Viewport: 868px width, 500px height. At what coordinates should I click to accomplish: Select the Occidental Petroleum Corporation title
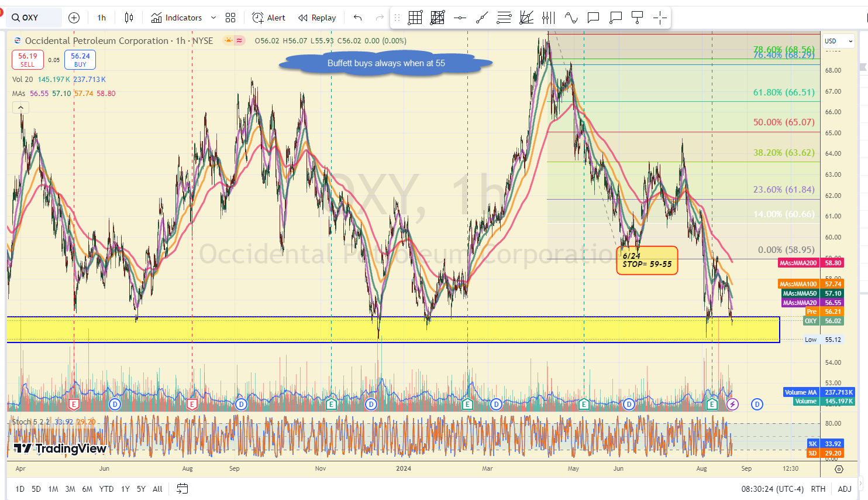[x=97, y=40]
